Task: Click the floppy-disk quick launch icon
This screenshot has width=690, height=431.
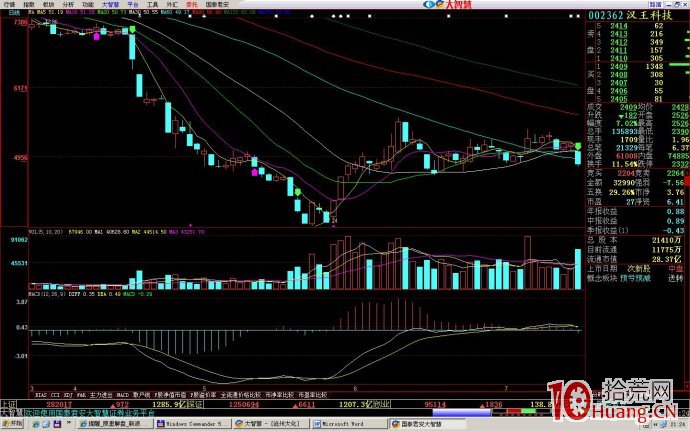Action: point(57,424)
